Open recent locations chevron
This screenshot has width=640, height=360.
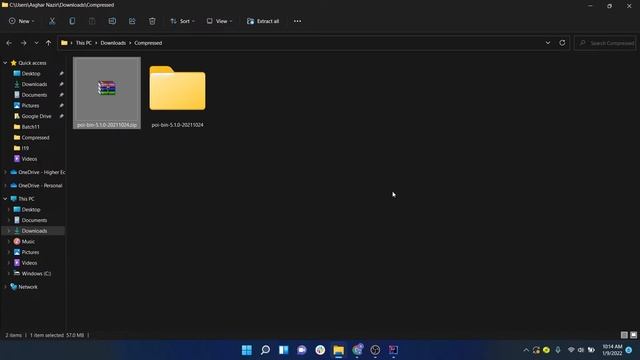tap(36, 43)
